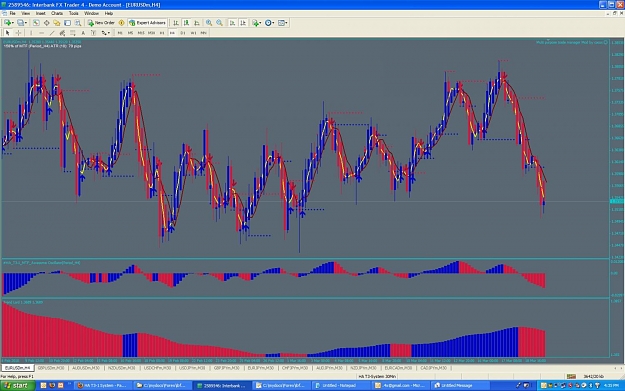Open Untitled Message taskbar item
The width and height of the screenshot is (625, 391).
pos(459,385)
